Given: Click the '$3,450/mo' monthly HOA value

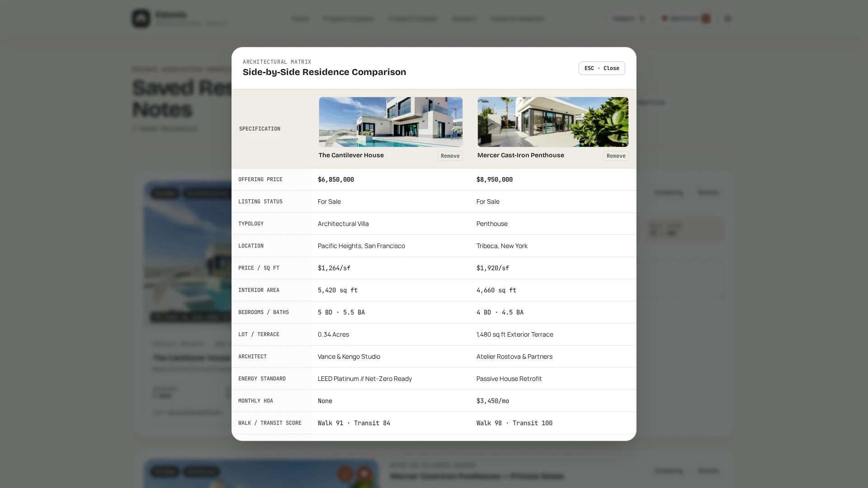Looking at the screenshot, I should coord(493,401).
